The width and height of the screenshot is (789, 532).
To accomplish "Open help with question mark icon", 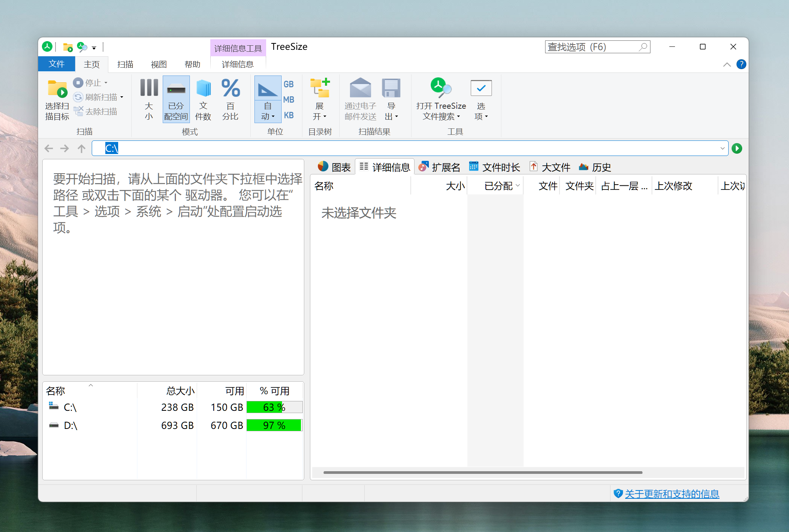I will pyautogui.click(x=741, y=64).
